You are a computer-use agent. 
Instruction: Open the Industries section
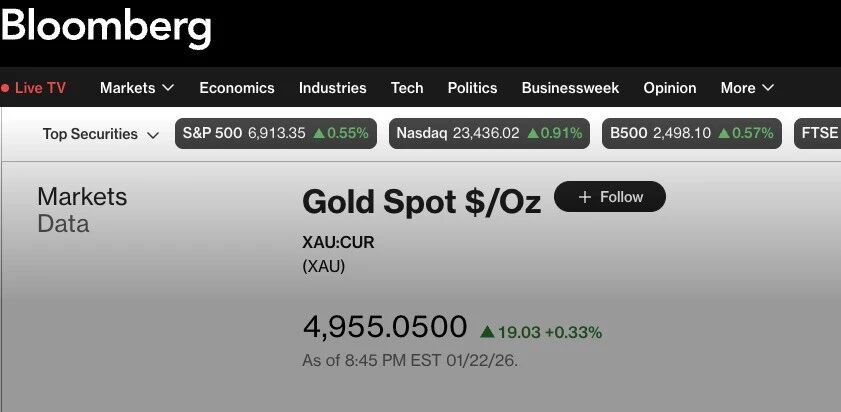tap(332, 88)
